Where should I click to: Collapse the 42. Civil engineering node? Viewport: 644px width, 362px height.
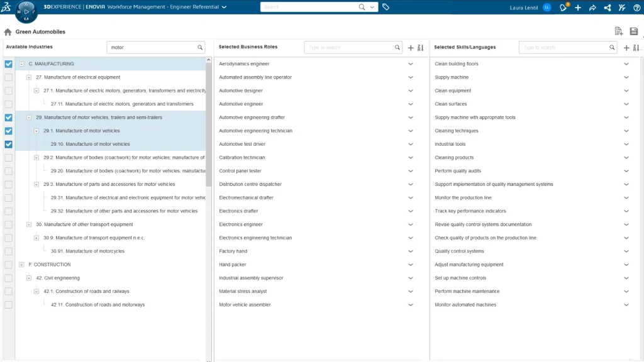(x=29, y=278)
